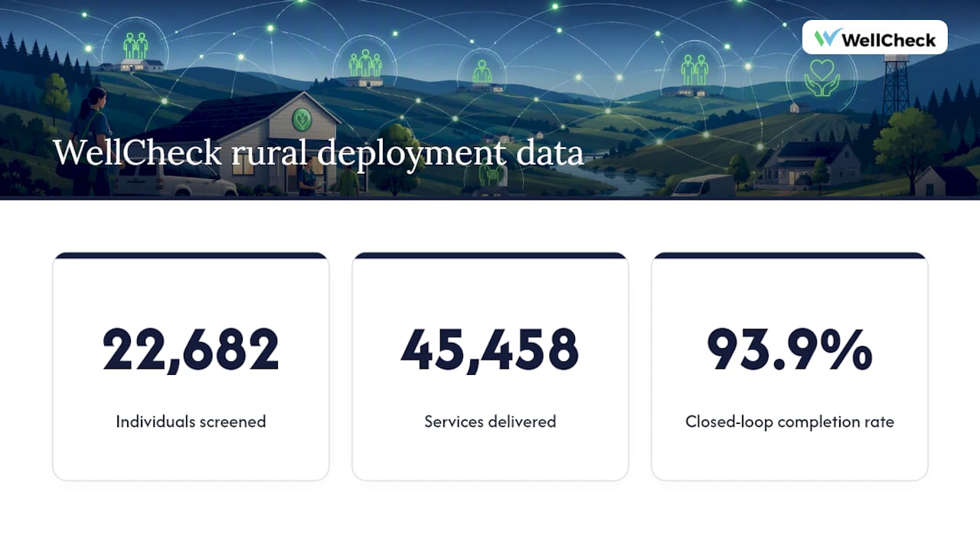Image resolution: width=980 pixels, height=551 pixels.
Task: Click the 22,682 statistic number
Action: (x=191, y=350)
